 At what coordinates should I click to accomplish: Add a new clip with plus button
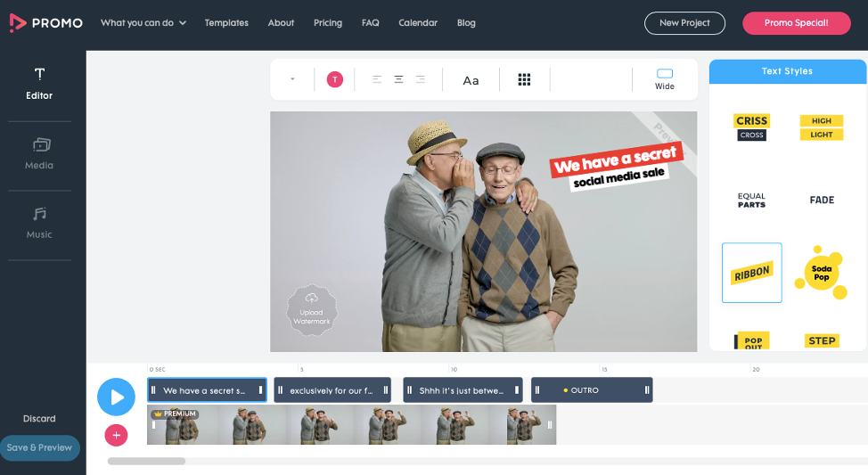pyautogui.click(x=116, y=435)
